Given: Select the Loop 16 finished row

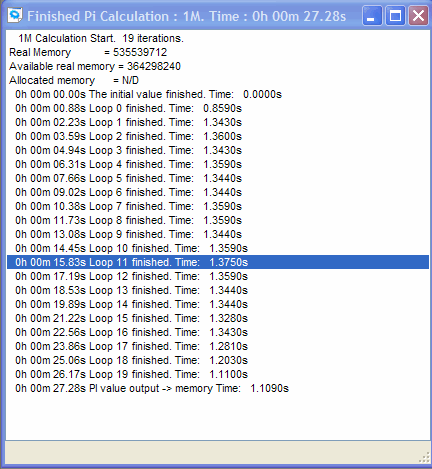Looking at the screenshot, I should point(218,332).
